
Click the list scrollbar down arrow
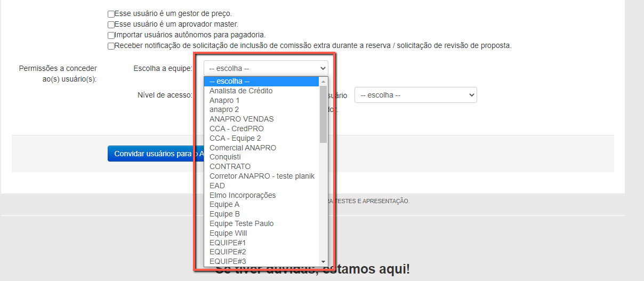point(323,262)
